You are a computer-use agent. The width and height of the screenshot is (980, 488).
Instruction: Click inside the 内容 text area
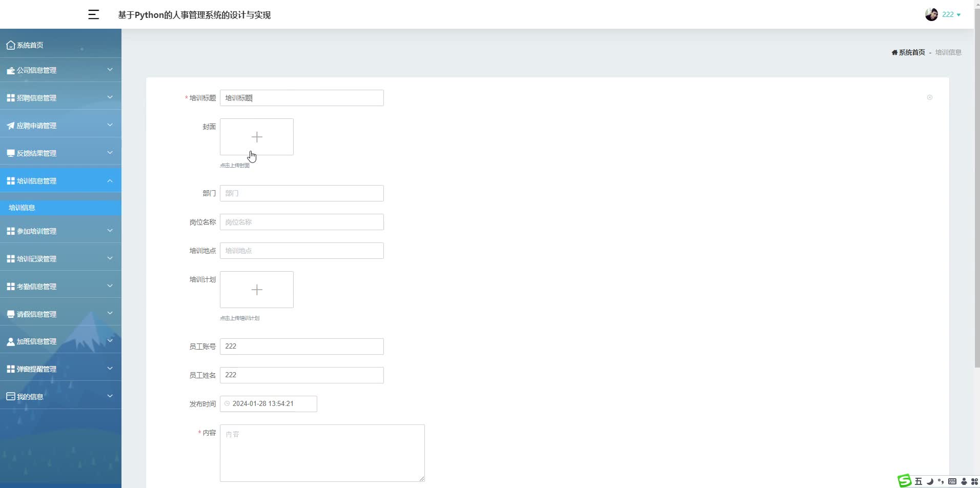pos(322,453)
